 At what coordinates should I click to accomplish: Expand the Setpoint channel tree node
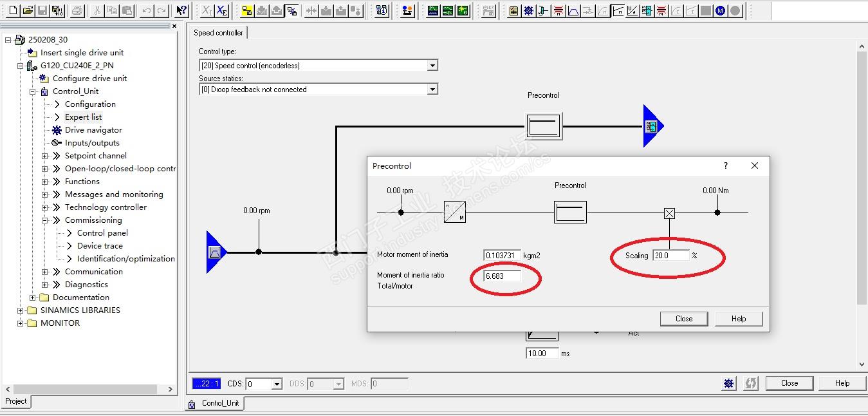45,156
